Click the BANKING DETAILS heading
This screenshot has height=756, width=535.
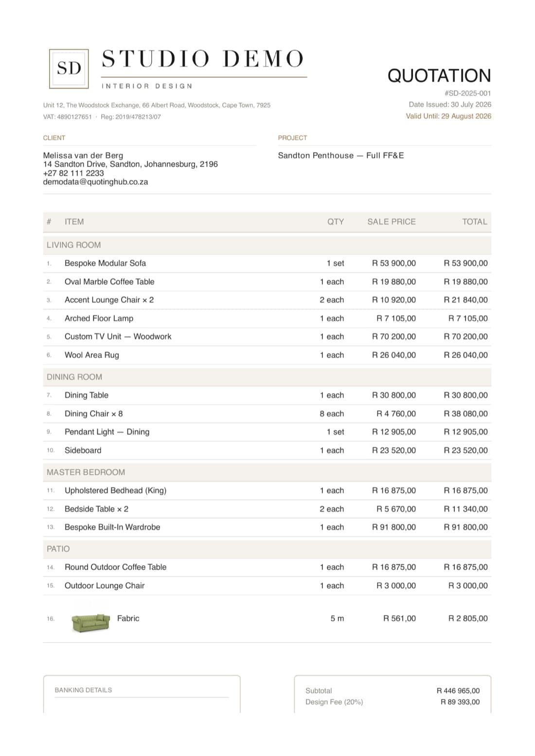83,690
